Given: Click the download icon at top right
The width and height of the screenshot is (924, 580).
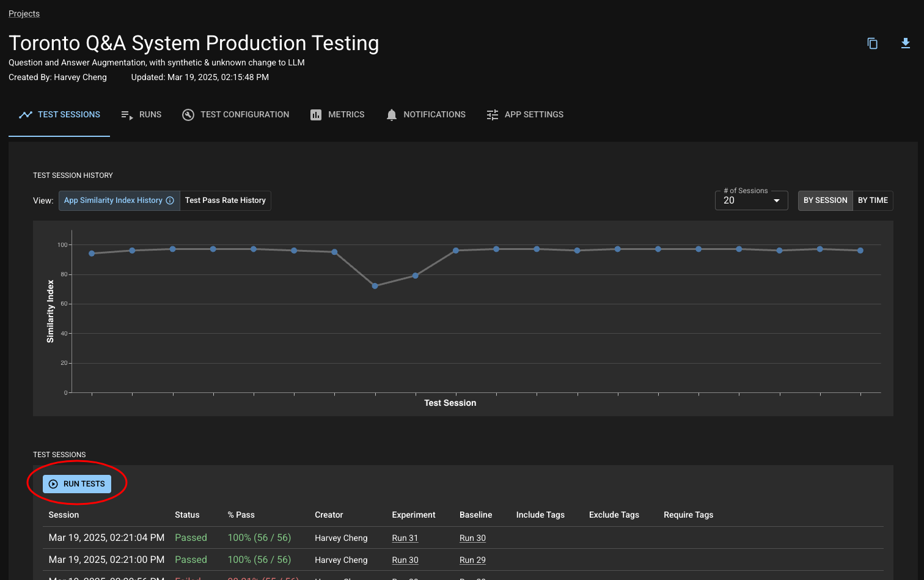Looking at the screenshot, I should pos(905,43).
